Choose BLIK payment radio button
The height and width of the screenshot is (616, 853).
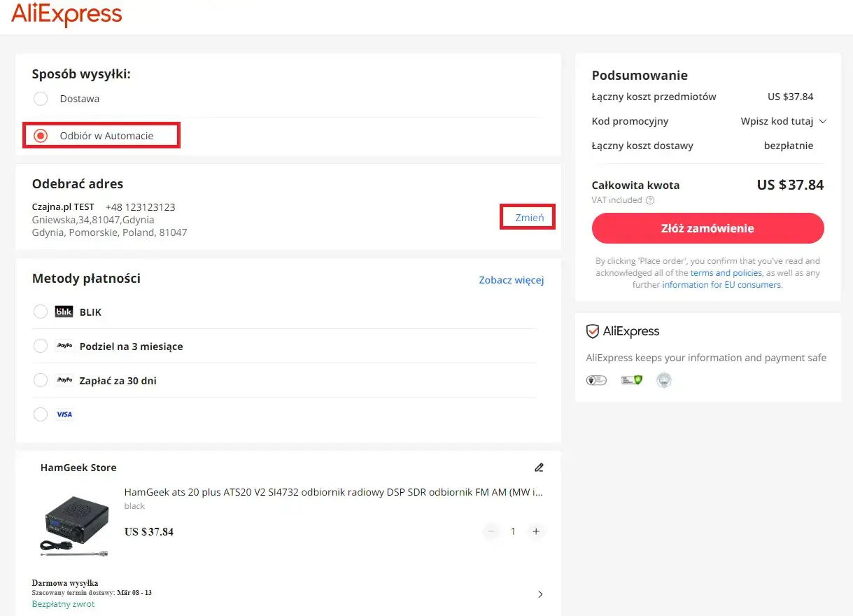(x=41, y=311)
